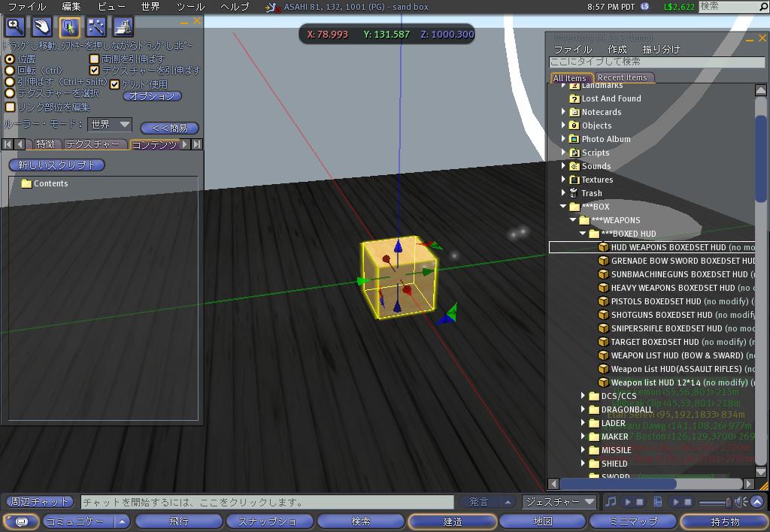770x532 pixels.
Task: Select the テクスチャーを選択 radio button
Action: (x=9, y=92)
